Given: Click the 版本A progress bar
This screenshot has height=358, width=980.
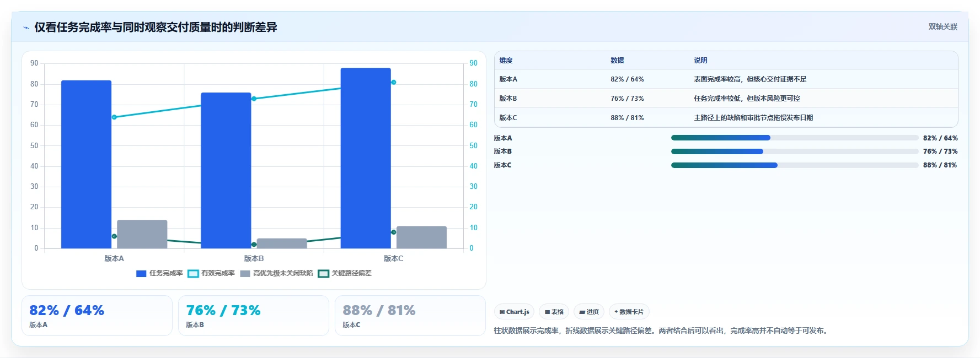Looking at the screenshot, I should point(795,138).
